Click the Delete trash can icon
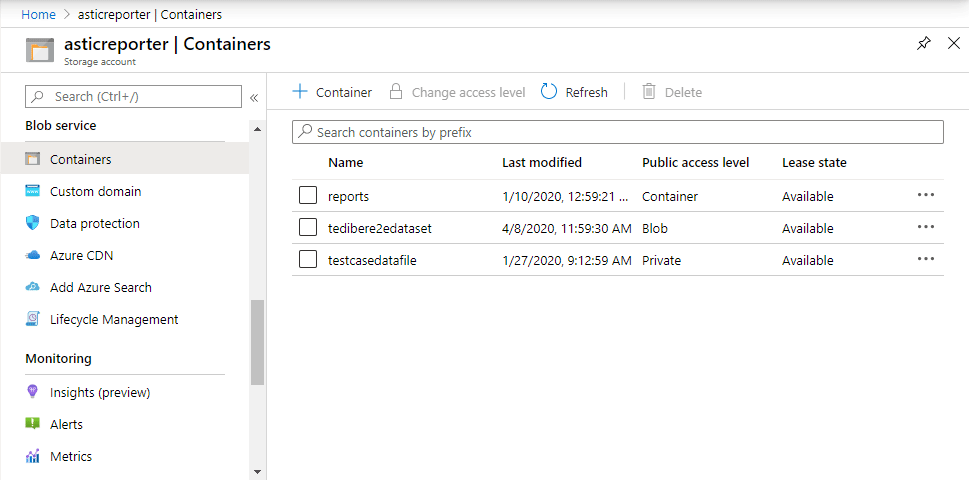The width and height of the screenshot is (969, 480). click(648, 92)
